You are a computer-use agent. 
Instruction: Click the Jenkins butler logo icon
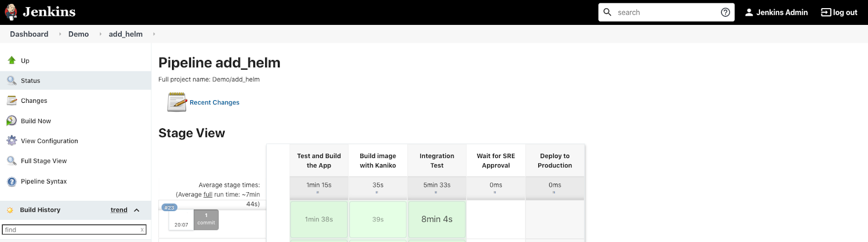click(x=11, y=12)
